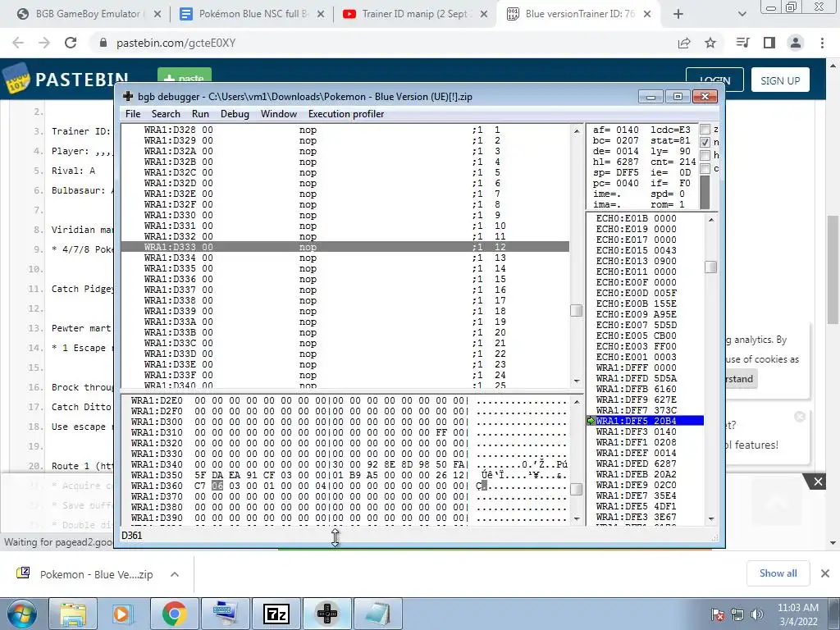Select disassembly row WRA1:D33C
The height and width of the screenshot is (630, 840).
pos(345,343)
